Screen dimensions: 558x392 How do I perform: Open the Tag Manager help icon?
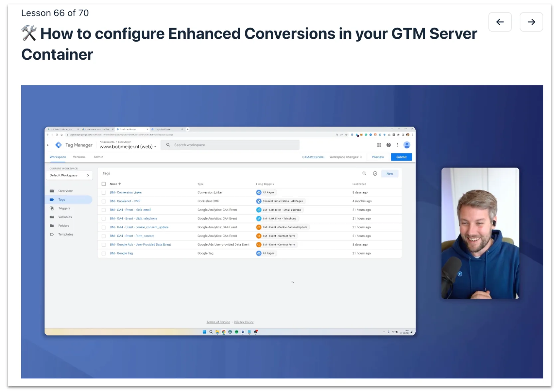[388, 145]
